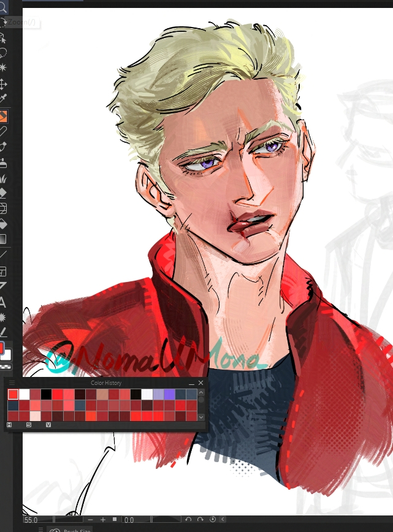
Task: Click the zoom out minus button
Action: point(90,520)
